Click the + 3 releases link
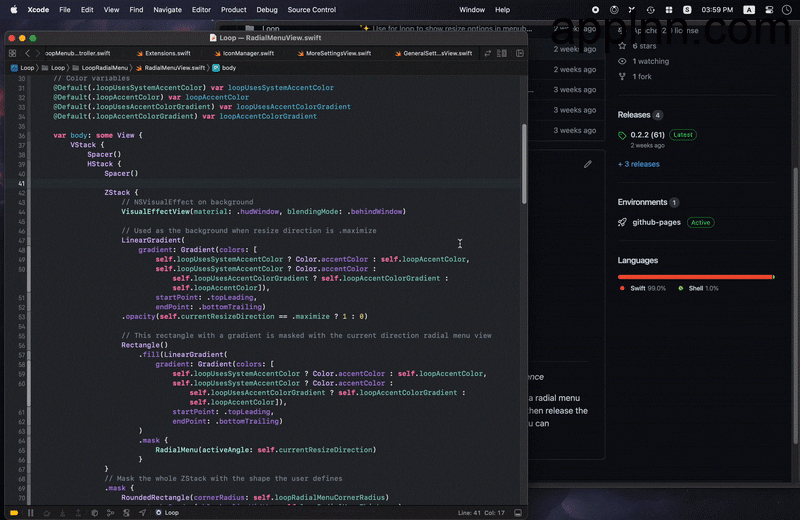 click(x=639, y=164)
